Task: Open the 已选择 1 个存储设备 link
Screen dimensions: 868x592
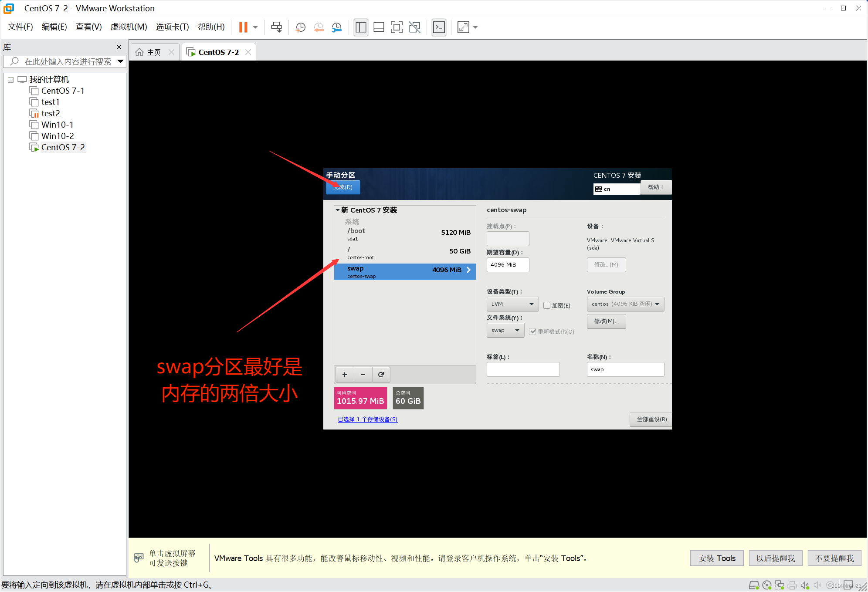Action: pos(367,419)
